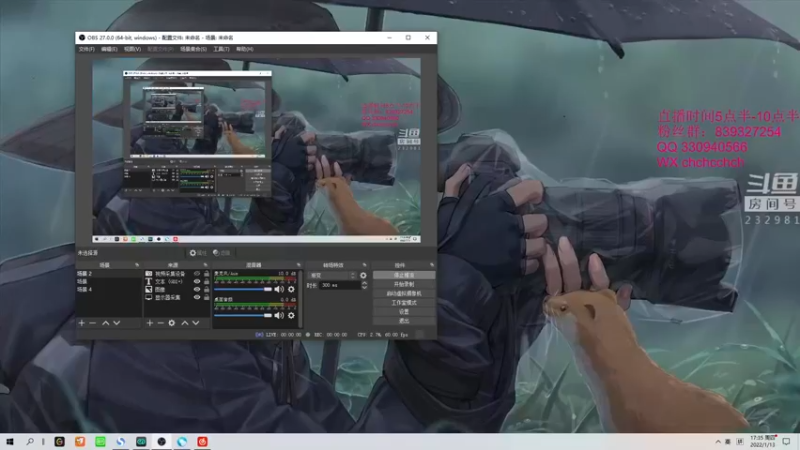Open the red app icon on taskbar

pos(203,441)
